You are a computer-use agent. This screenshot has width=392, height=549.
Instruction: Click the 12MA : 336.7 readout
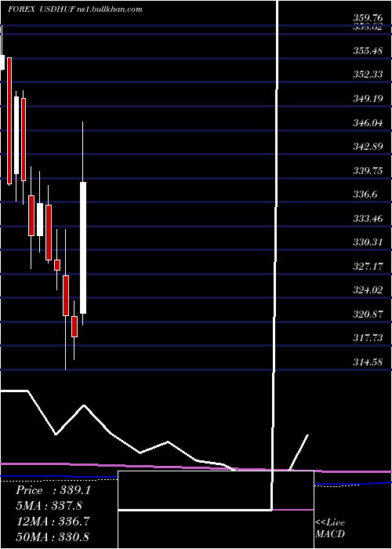[x=53, y=521]
